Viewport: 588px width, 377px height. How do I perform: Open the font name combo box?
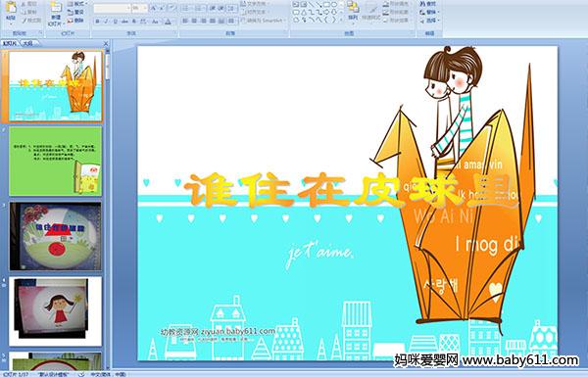[x=112, y=8]
